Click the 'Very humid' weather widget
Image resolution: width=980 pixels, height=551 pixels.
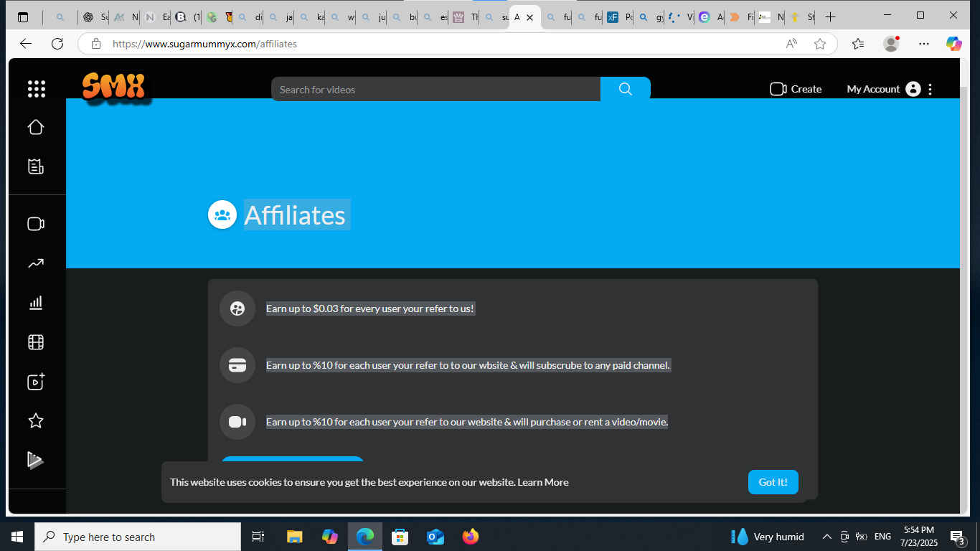(768, 537)
